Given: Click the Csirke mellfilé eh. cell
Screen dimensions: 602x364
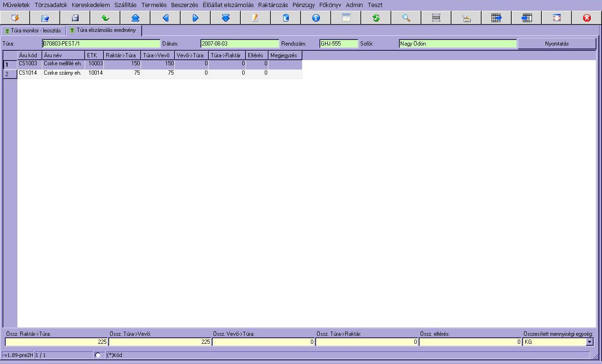Looking at the screenshot, I should pos(63,63).
